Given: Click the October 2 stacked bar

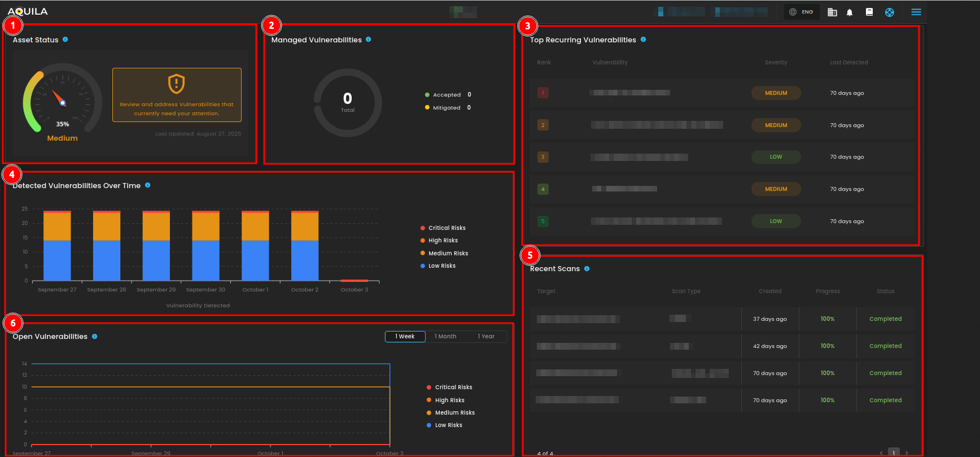Looking at the screenshot, I should 305,246.
